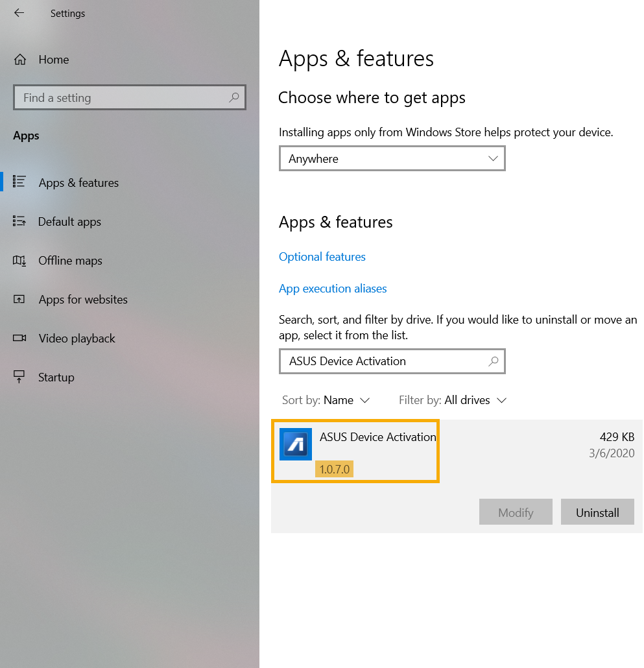The height and width of the screenshot is (668, 644).
Task: Click the magnifier in Find a setting
Action: click(x=234, y=97)
